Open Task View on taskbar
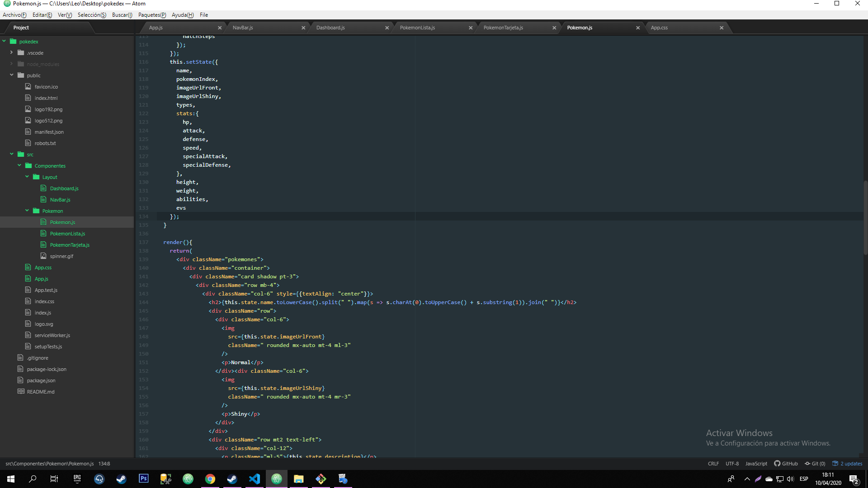The height and width of the screenshot is (488, 868). 54,479
